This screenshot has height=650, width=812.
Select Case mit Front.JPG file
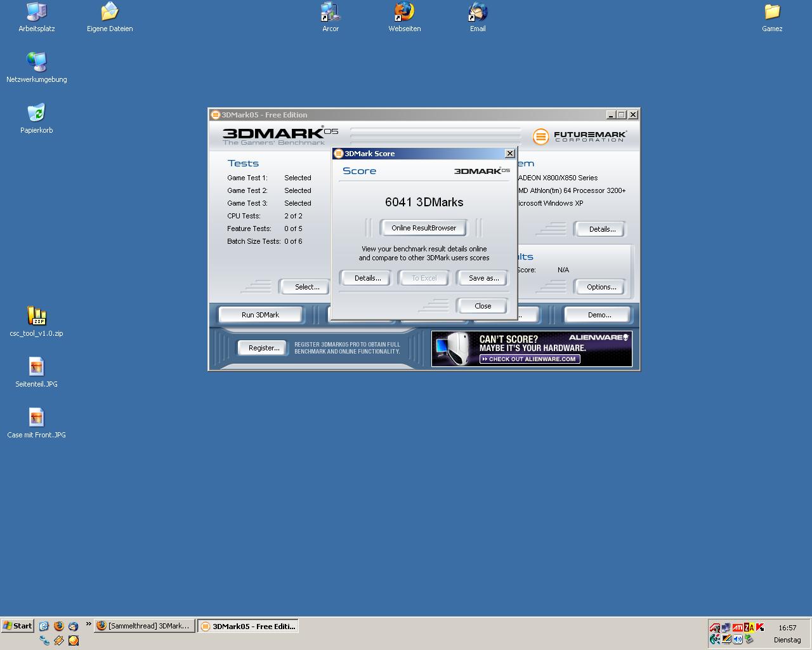tap(36, 423)
